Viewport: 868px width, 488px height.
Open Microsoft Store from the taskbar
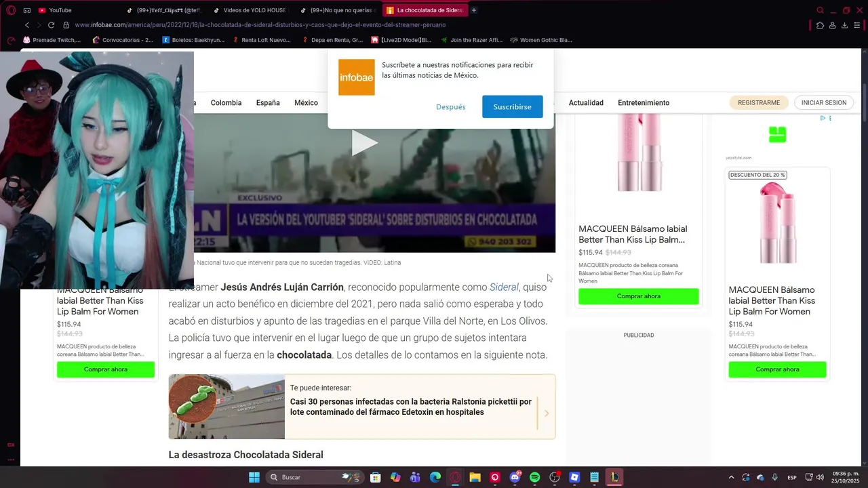[376, 477]
